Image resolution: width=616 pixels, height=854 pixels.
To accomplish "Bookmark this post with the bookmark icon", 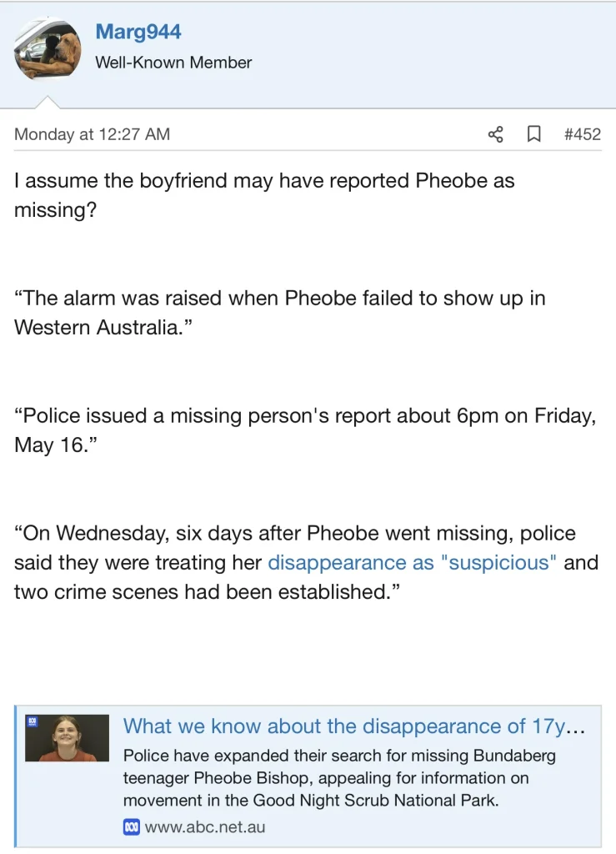I will (534, 134).
